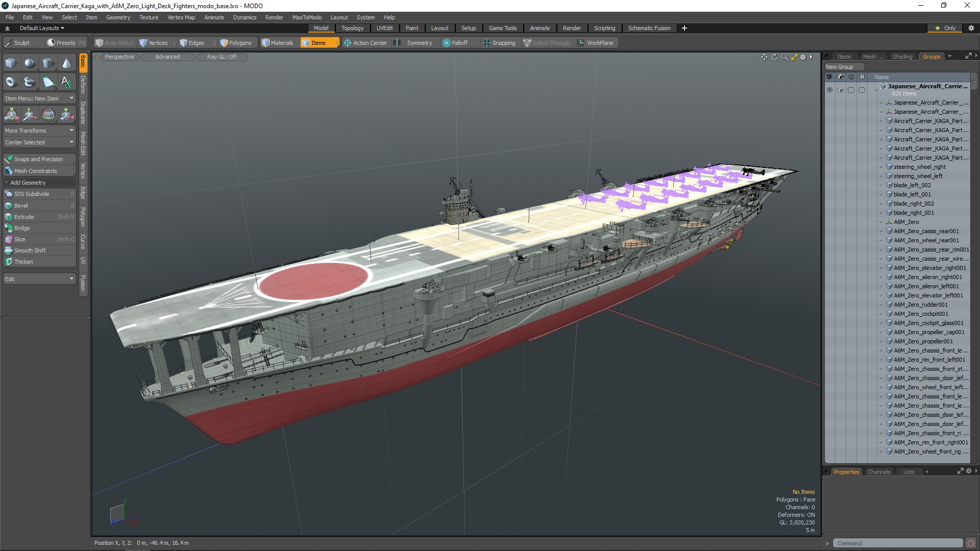Click the Snapping toggle button
980x551 pixels.
tap(499, 42)
